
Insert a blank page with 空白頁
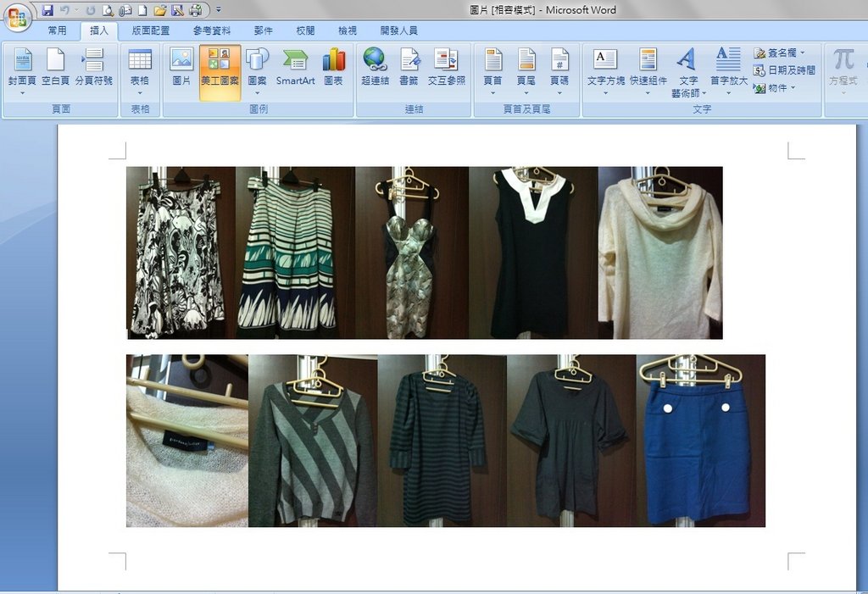point(55,68)
